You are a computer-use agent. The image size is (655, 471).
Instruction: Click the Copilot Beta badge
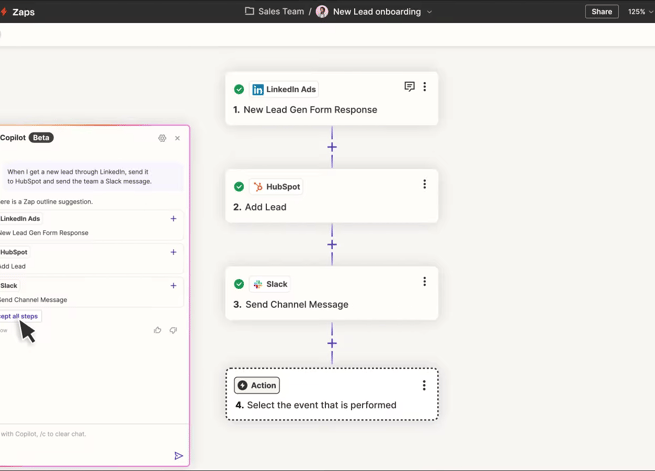(41, 138)
